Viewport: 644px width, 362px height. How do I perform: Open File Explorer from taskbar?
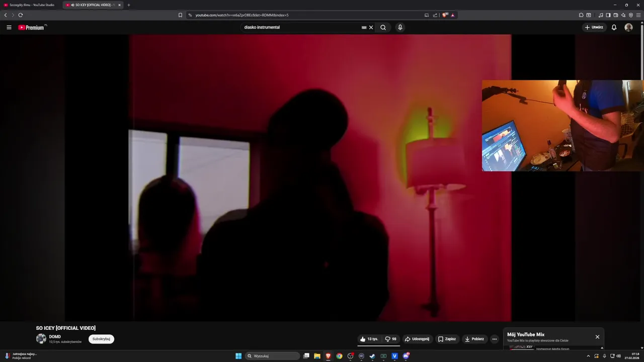[x=317, y=356]
